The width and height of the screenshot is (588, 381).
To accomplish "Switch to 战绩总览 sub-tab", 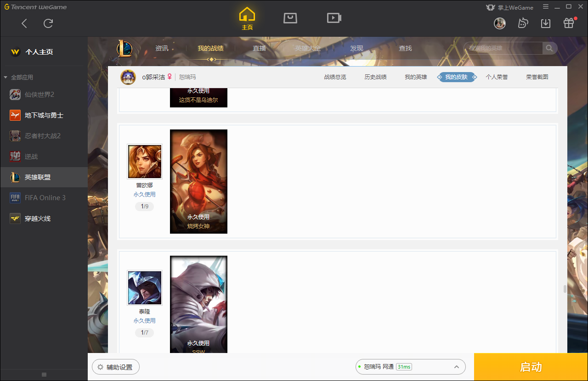I will (x=335, y=77).
